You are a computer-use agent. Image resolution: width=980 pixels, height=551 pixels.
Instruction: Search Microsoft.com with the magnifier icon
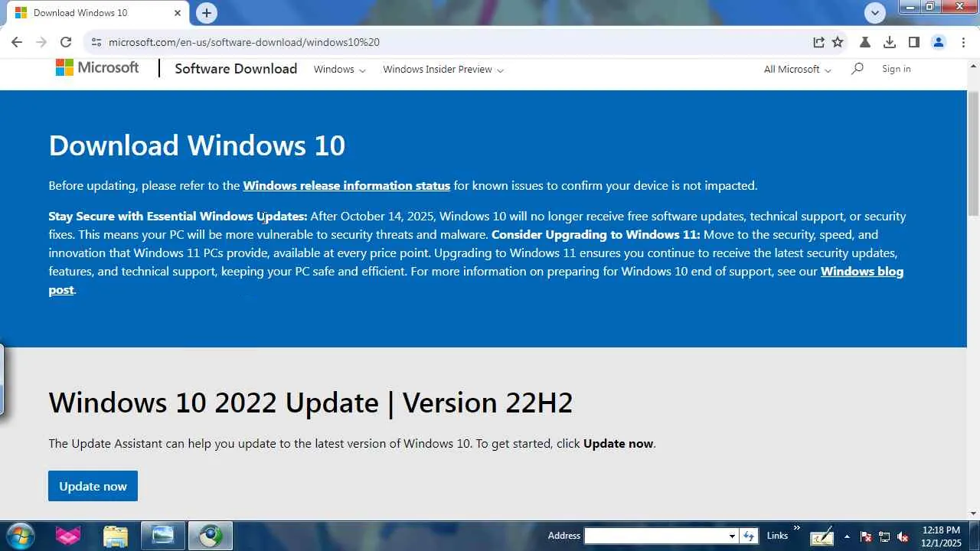(x=857, y=69)
